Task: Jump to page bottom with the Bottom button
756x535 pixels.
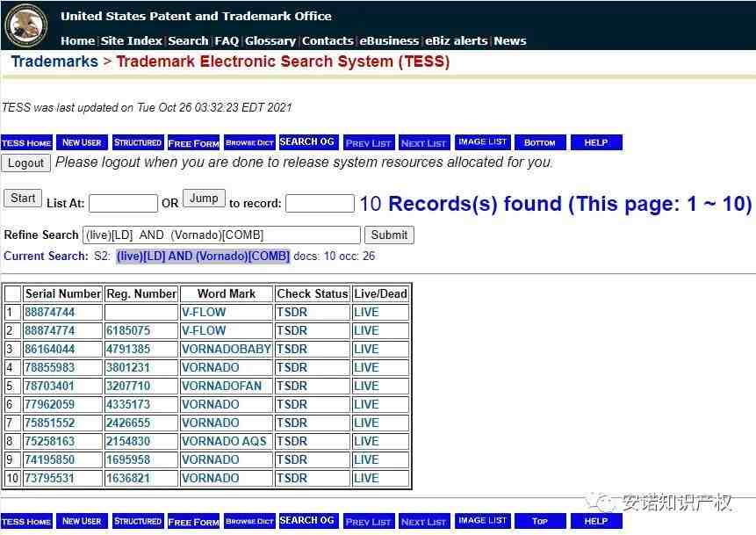Action: [540, 143]
